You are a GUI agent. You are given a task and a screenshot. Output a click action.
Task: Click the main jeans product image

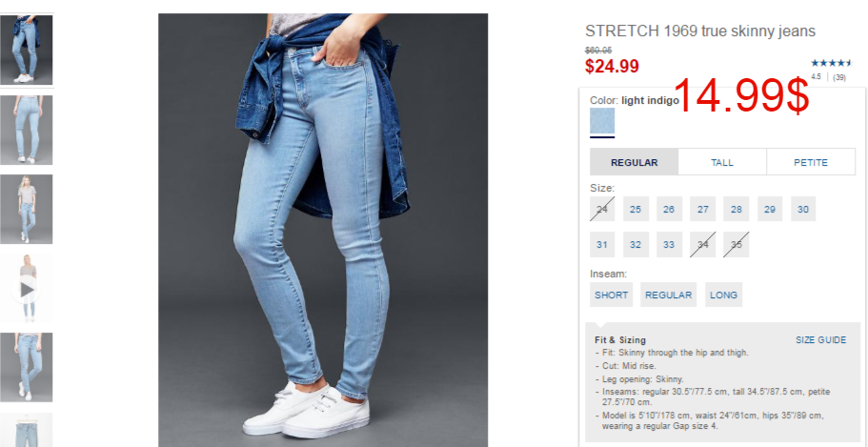[x=323, y=230]
